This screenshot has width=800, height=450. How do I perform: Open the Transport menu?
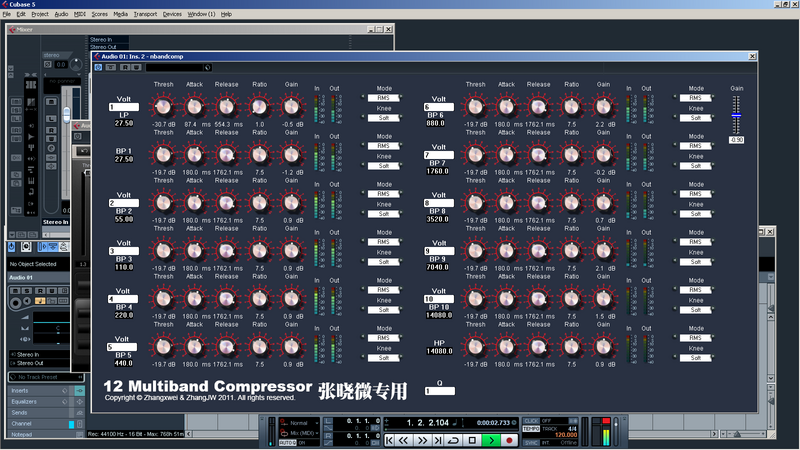tap(145, 14)
